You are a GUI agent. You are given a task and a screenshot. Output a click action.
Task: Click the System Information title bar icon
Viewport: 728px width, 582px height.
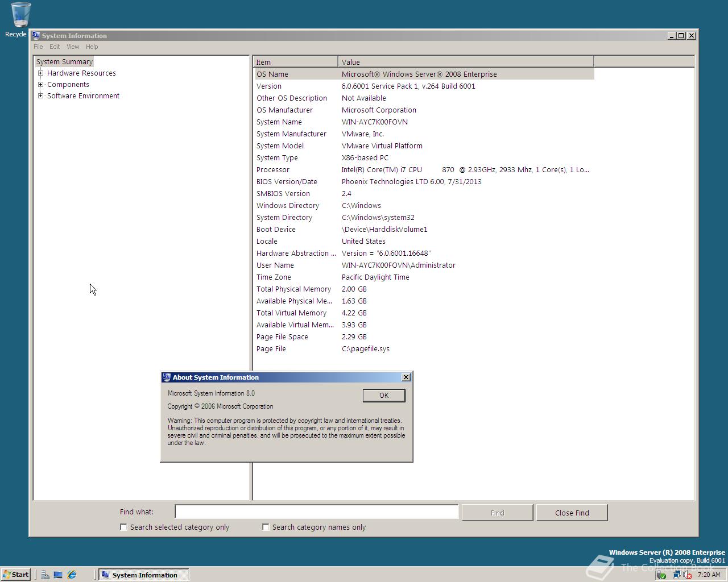pyautogui.click(x=36, y=35)
